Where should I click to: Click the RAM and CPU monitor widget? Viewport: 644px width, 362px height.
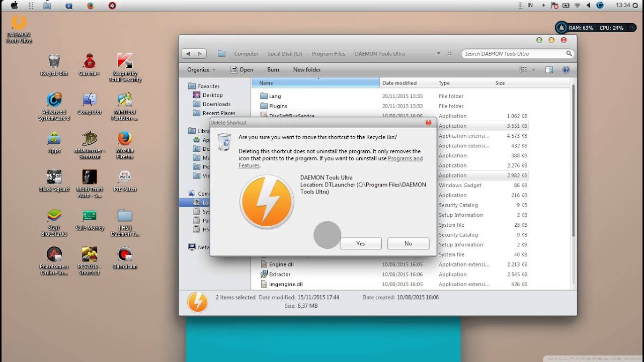[x=596, y=28]
